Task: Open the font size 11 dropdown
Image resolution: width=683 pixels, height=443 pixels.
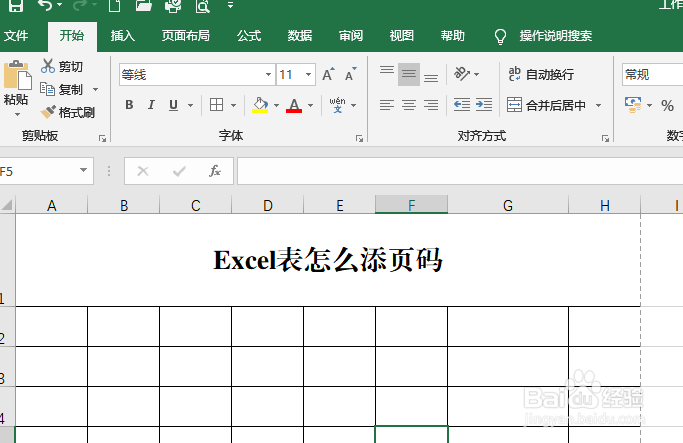Action: coord(308,74)
